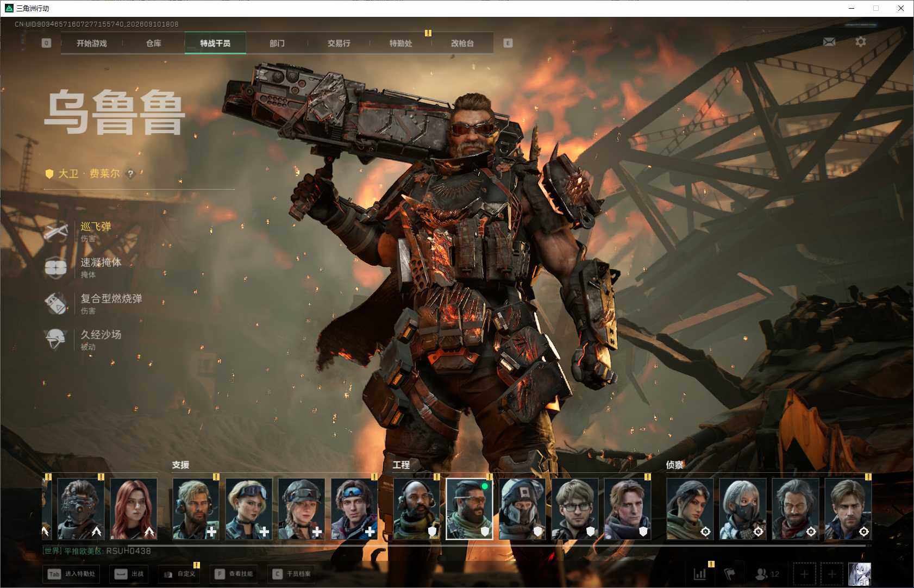Open the friends list icon showing 12

(767, 574)
